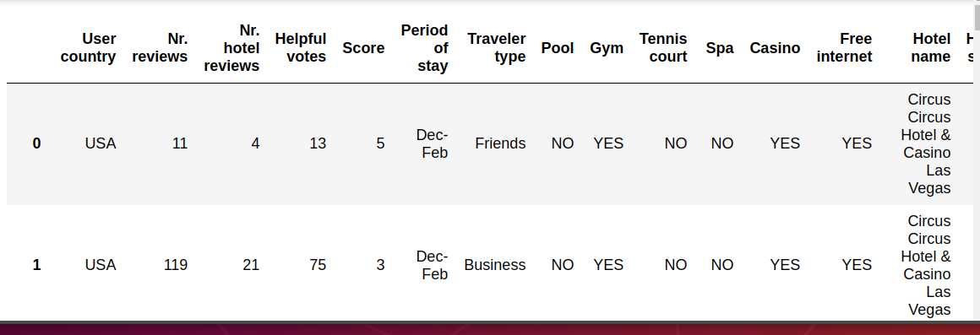The height and width of the screenshot is (335, 980).
Task: Select the Casino column header
Action: [775, 48]
